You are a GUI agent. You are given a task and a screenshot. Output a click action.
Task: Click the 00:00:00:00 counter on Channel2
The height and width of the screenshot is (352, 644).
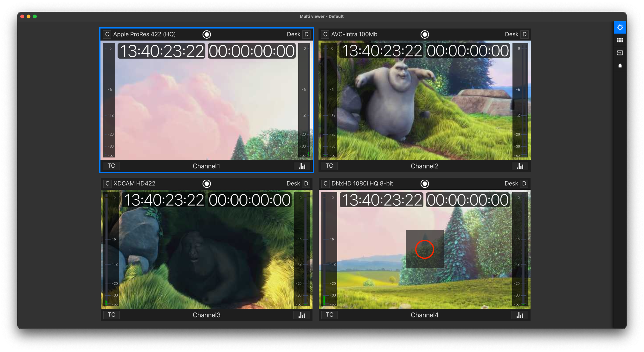468,51
